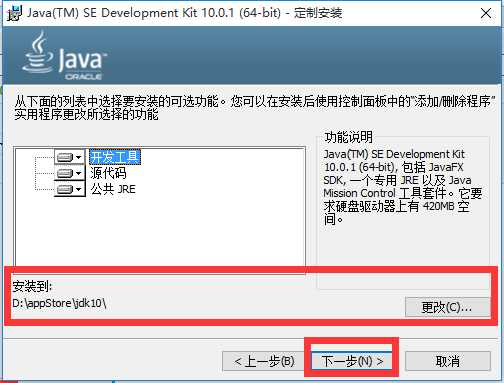Image resolution: width=504 pixels, height=383 pixels.
Task: Click the install path D:\appStore\jdk10\
Action: pyautogui.click(x=59, y=303)
